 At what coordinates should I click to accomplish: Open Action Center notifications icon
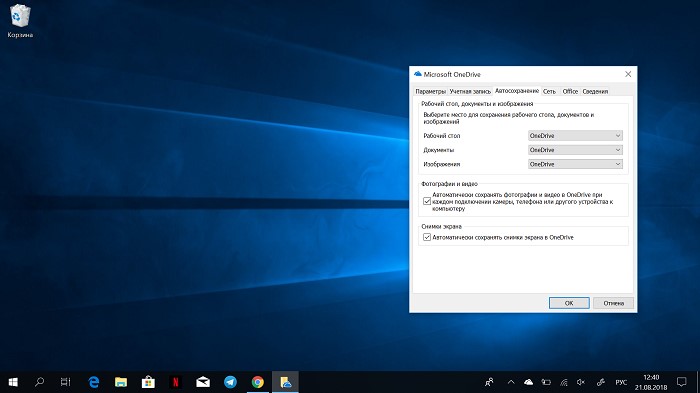click(682, 382)
